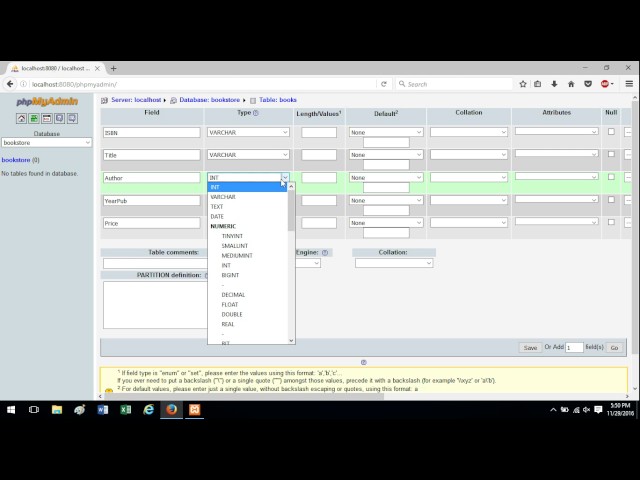The height and width of the screenshot is (480, 640).
Task: Click the browser Home icon
Action: (x=571, y=84)
